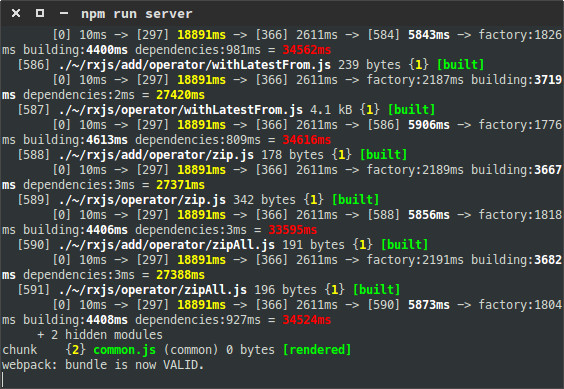Click module id [587] at line start
This screenshot has width=564, height=389.
[34, 110]
